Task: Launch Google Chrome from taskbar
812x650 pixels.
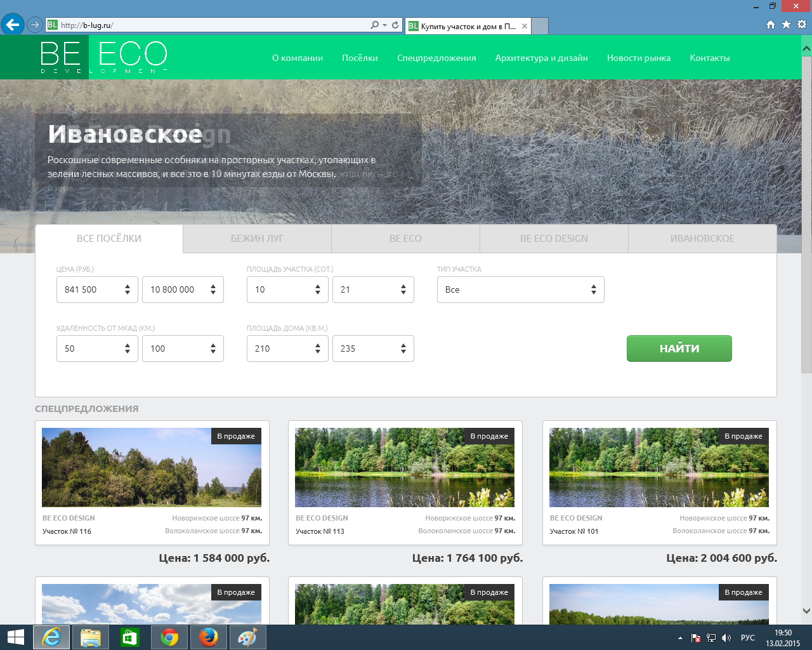Action: (169, 637)
